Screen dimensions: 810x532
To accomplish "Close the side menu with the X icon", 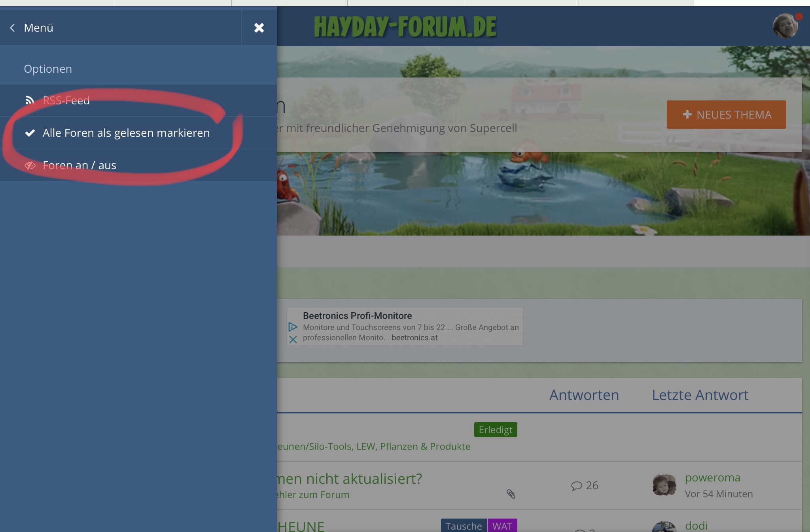I will pos(259,28).
